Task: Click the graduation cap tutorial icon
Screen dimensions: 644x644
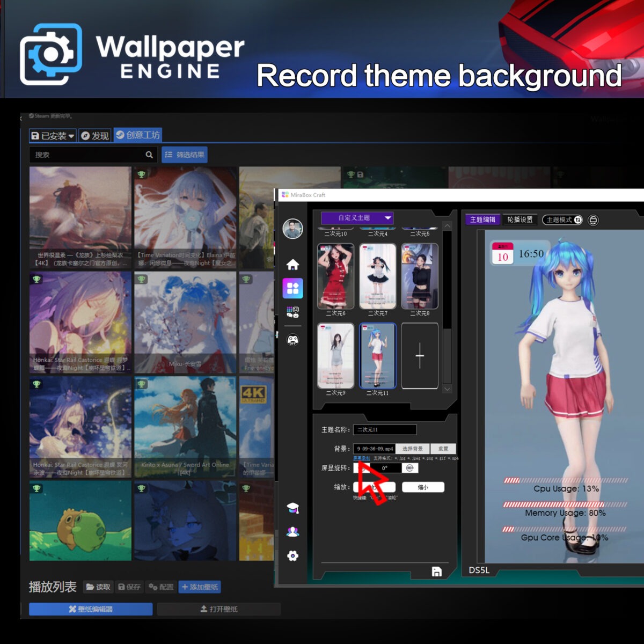Action: point(292,508)
